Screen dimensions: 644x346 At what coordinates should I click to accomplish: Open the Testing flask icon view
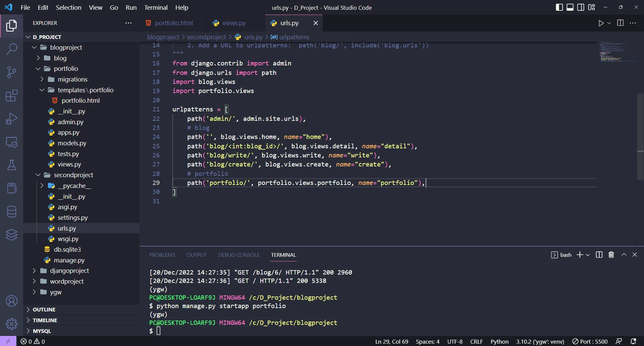coord(12,165)
